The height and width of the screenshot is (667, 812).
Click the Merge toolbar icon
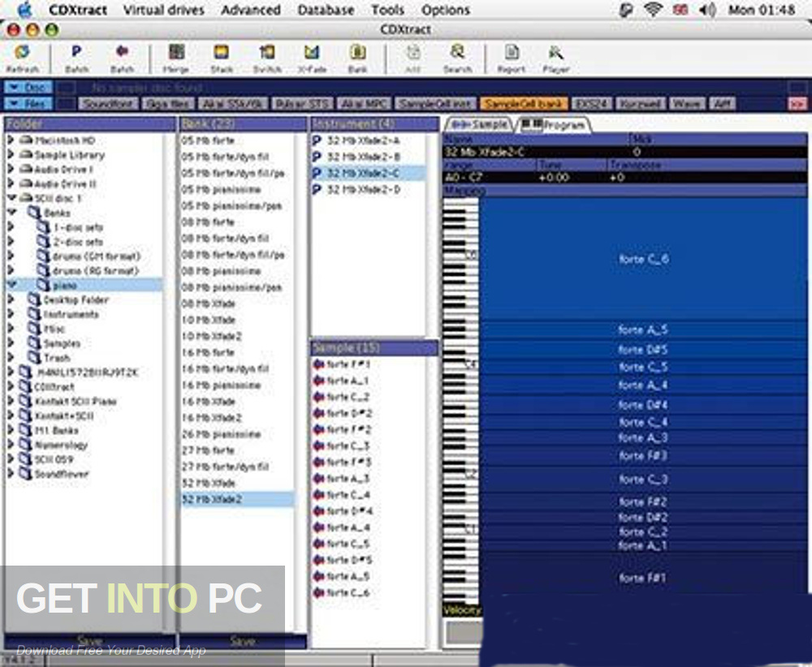[176, 52]
